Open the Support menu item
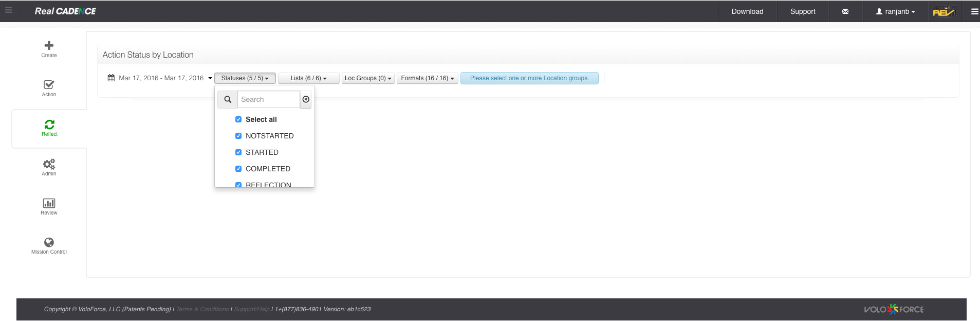This screenshot has height=321, width=980. (x=802, y=11)
